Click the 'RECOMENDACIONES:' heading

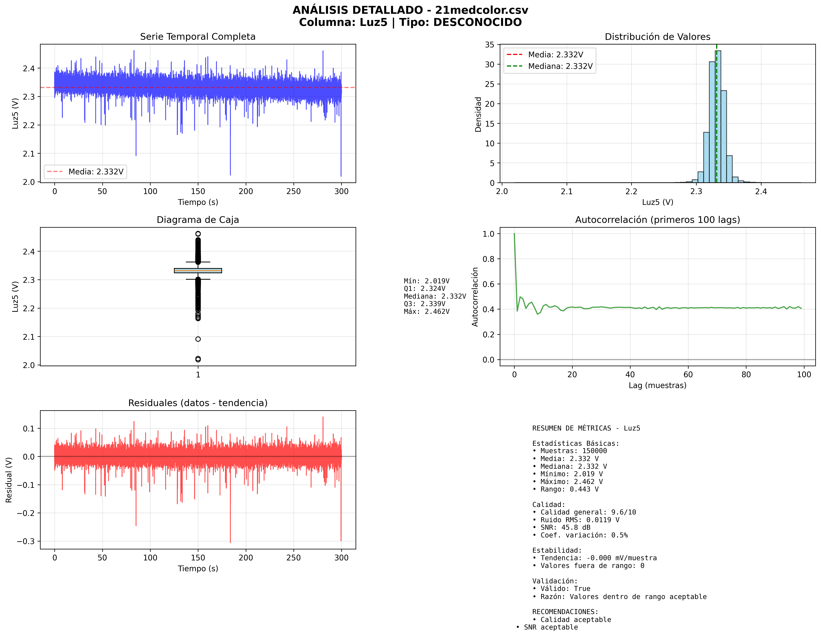pyautogui.click(x=565, y=612)
